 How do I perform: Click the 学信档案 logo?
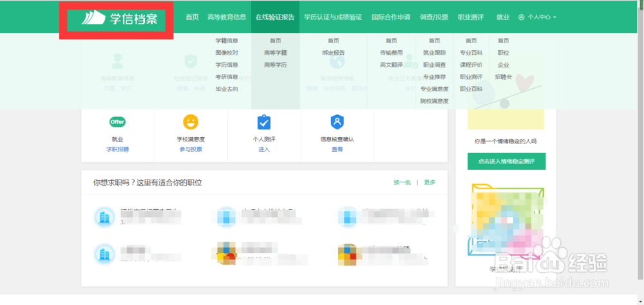tap(119, 19)
